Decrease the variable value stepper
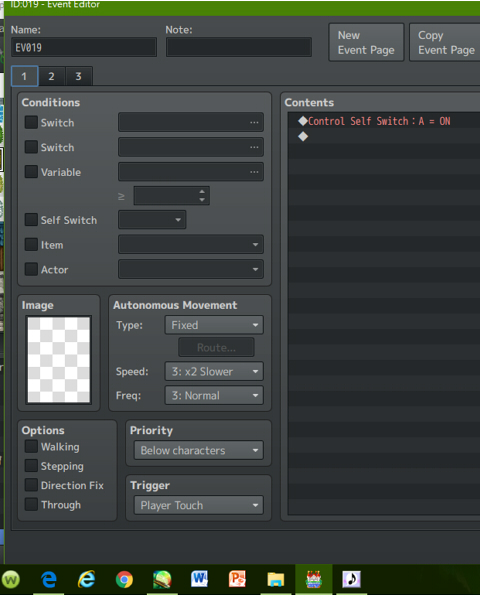Screen dimensions: 480x600 [202, 200]
